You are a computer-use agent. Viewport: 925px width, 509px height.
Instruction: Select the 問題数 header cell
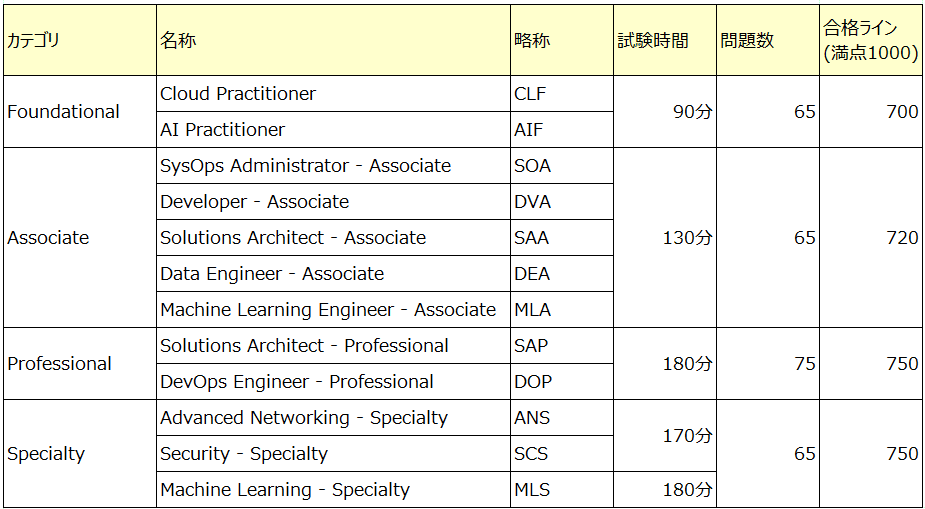(767, 40)
